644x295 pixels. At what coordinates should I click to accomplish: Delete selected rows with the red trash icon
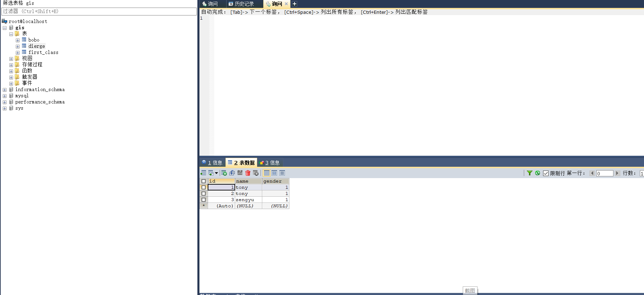point(248,173)
